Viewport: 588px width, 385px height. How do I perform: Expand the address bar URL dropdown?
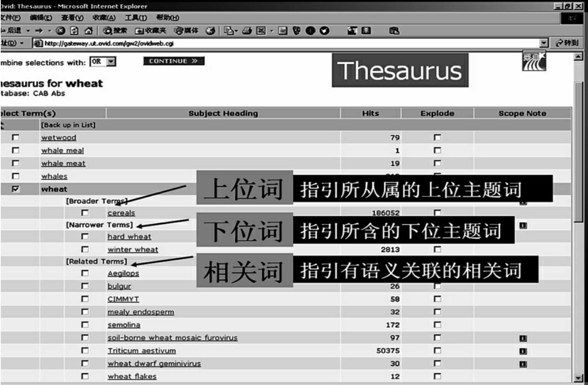pos(544,43)
